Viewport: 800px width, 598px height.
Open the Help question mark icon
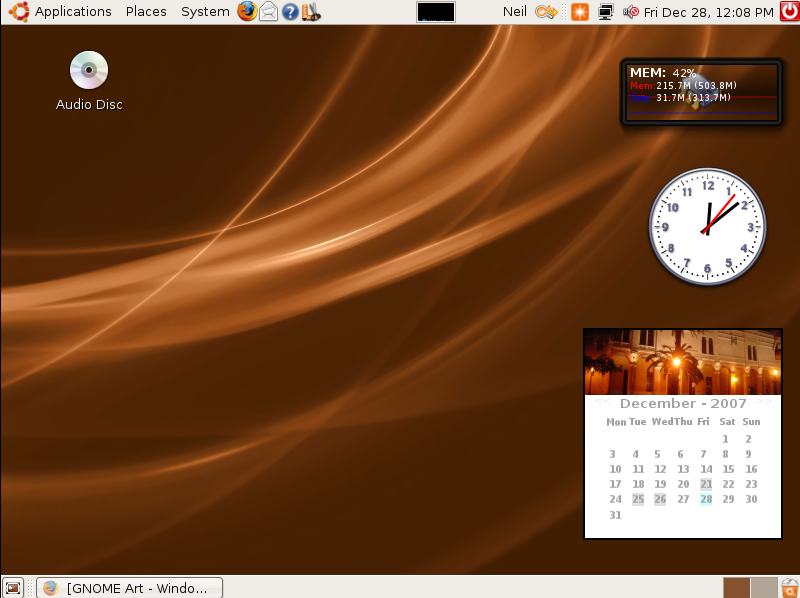[x=290, y=12]
